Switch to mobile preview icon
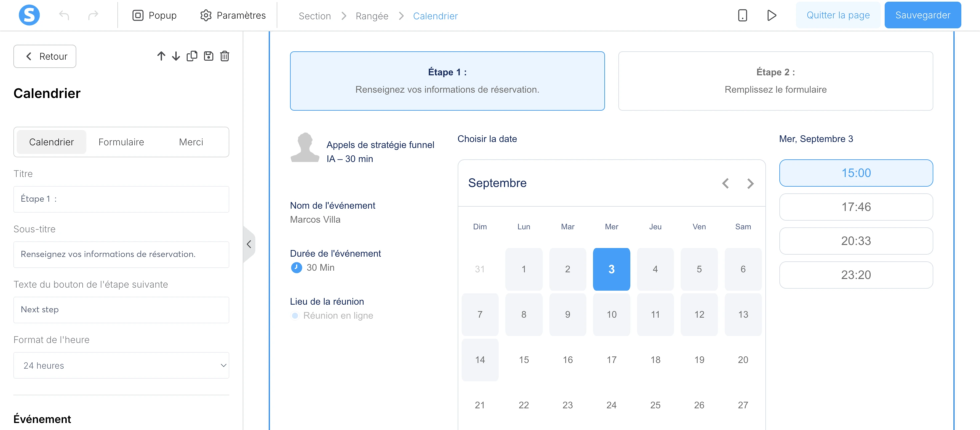The width and height of the screenshot is (980, 430). [742, 15]
